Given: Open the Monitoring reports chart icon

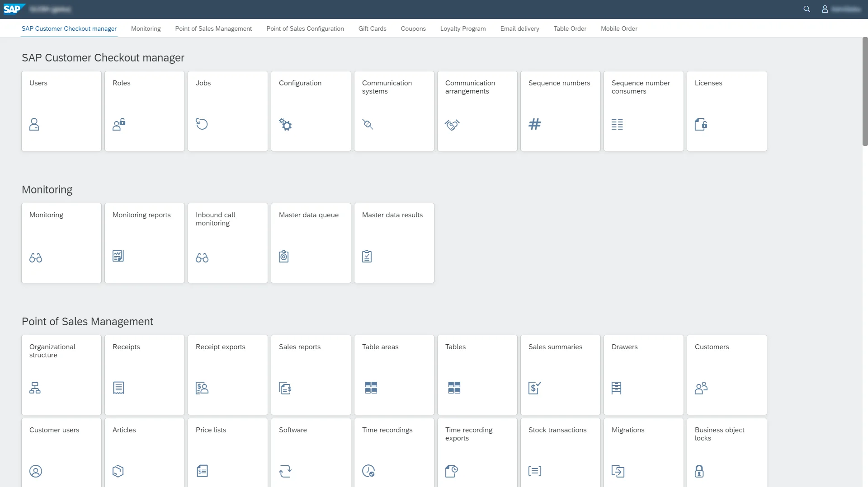Looking at the screenshot, I should tap(118, 256).
